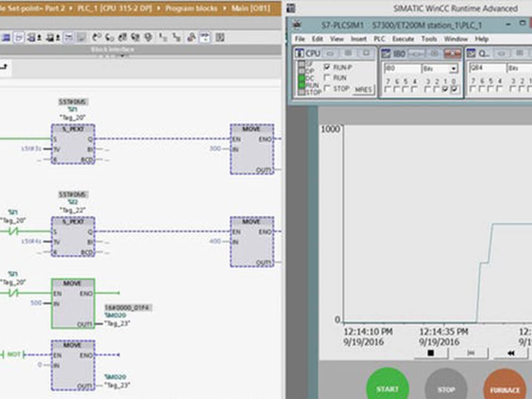The height and width of the screenshot is (399, 532).
Task: Jump trend to beginning with skip-to-start button
Action: (x=471, y=353)
